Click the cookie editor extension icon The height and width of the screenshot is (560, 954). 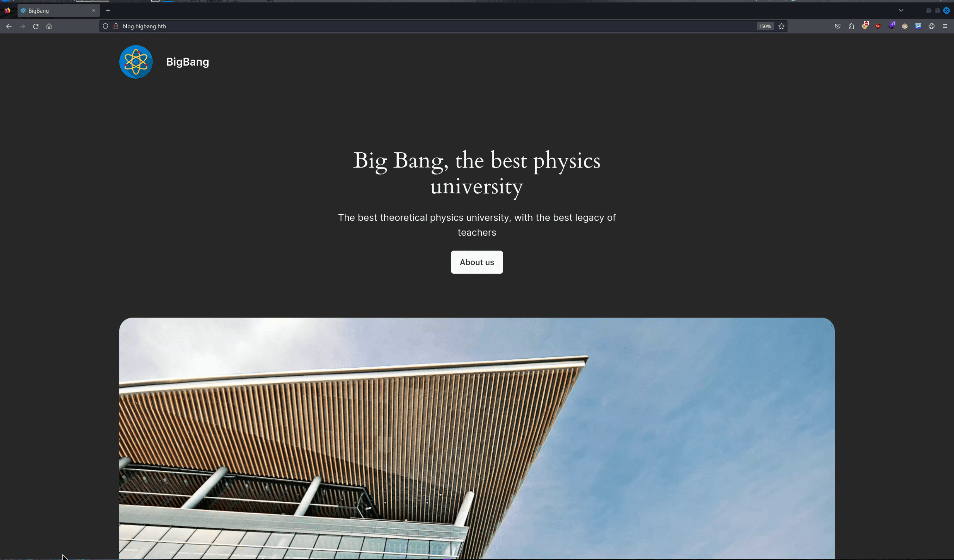click(931, 26)
